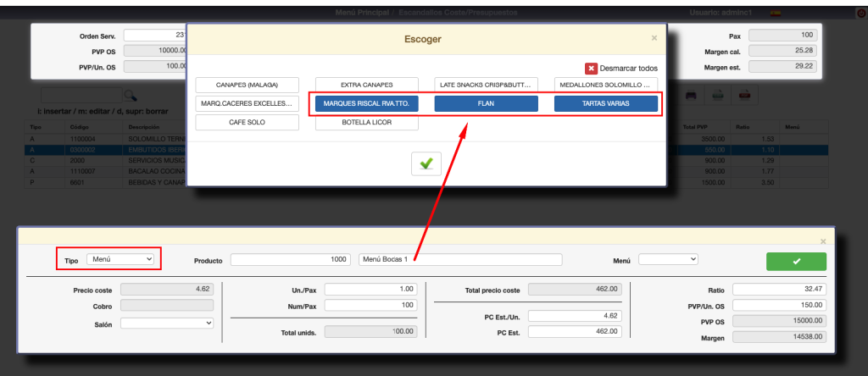Open the Menú dropdown in product form
Image resolution: width=868 pixels, height=376 pixels.
(x=668, y=258)
